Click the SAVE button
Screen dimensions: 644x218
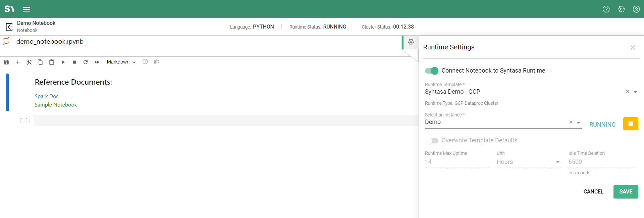(626, 192)
